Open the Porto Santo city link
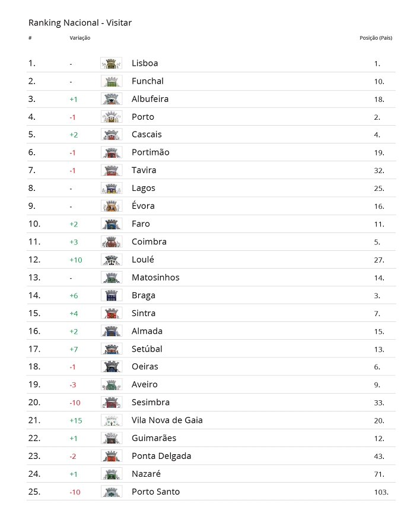The height and width of the screenshot is (520, 420). pos(155,492)
